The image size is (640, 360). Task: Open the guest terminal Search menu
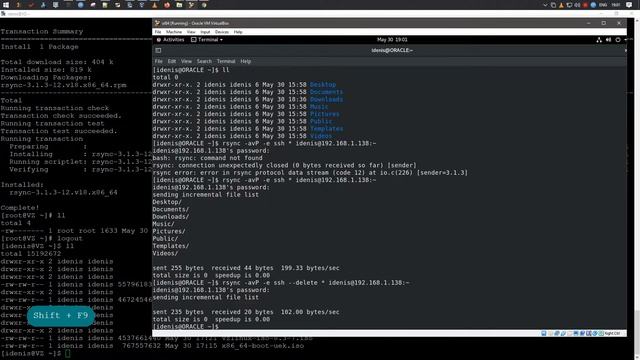click(x=204, y=61)
